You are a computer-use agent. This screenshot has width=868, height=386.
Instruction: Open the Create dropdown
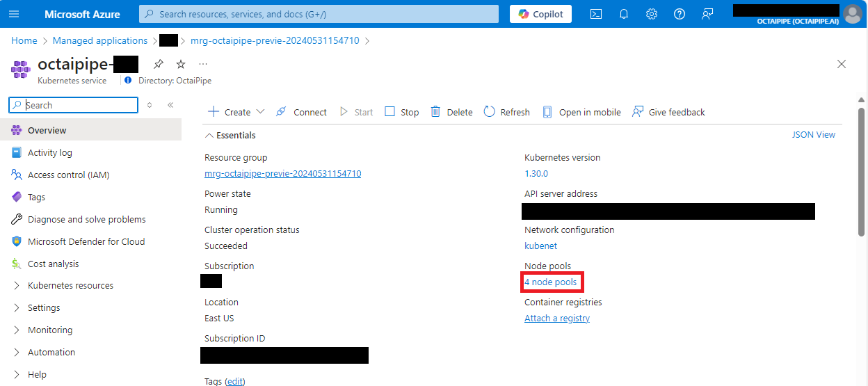236,112
